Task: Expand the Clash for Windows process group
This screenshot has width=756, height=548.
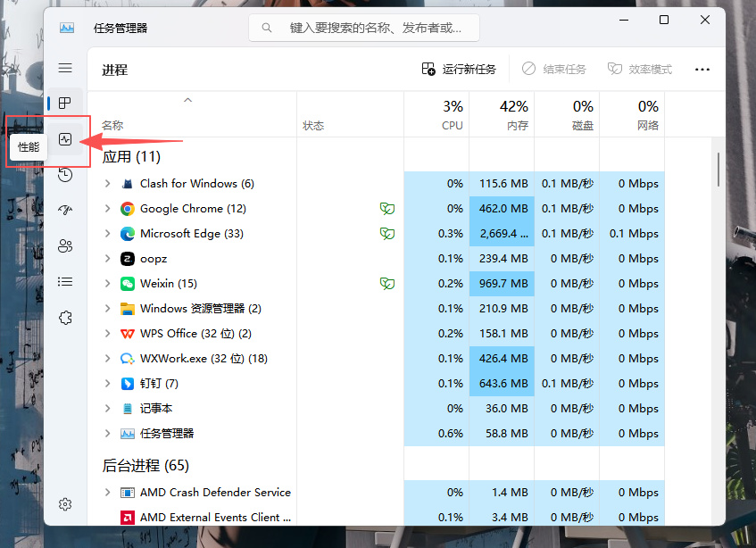Action: point(107,184)
